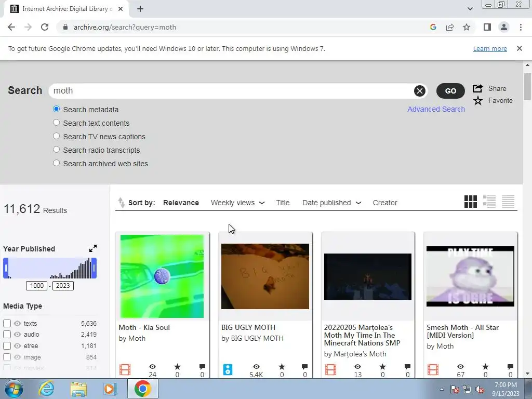Toggle sort direction arrows icon
The height and width of the screenshot is (399, 532).
pos(121,203)
